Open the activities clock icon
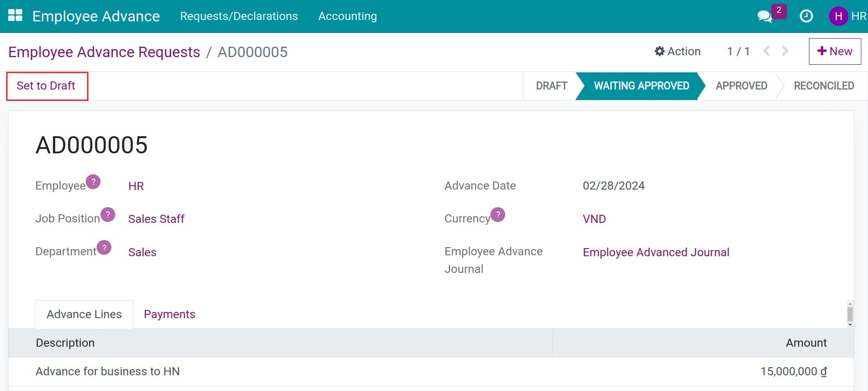Screen dimensions: 868x391 click(806, 16)
